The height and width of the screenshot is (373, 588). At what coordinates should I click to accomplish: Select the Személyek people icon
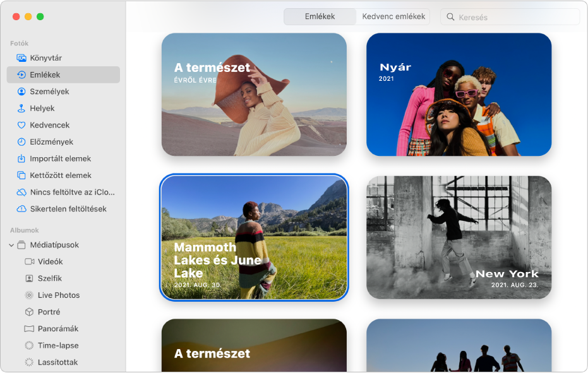click(x=21, y=92)
